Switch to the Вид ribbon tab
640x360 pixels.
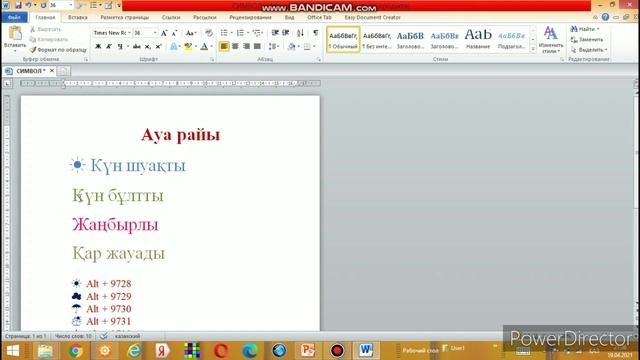[x=289, y=18]
